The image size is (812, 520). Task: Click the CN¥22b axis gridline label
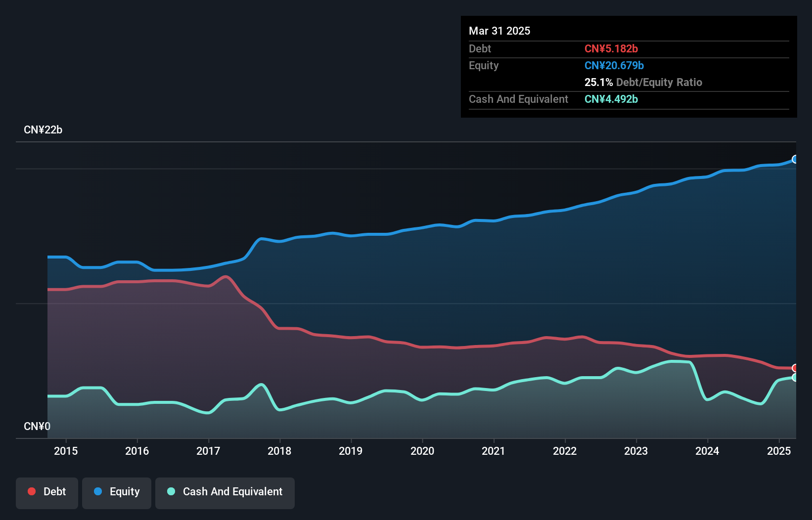point(44,130)
